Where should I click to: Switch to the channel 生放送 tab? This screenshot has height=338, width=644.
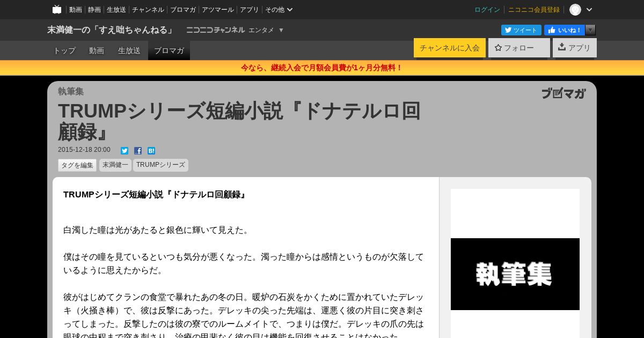pyautogui.click(x=129, y=50)
